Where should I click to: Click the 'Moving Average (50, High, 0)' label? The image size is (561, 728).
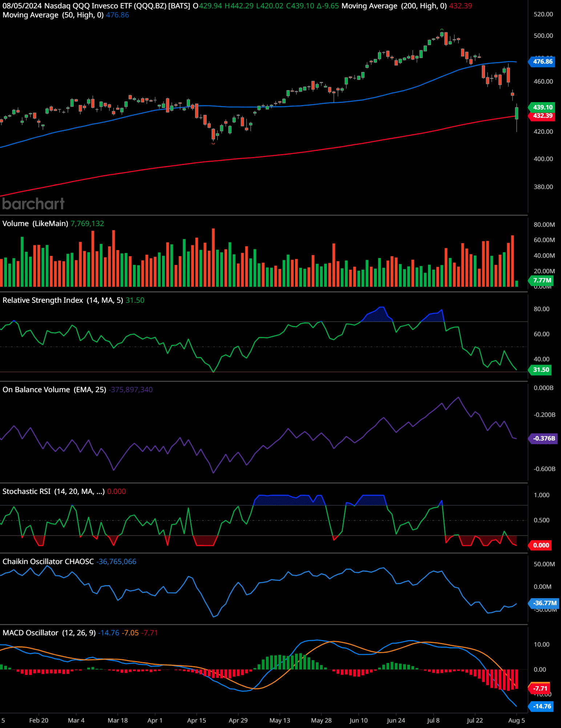tap(53, 15)
